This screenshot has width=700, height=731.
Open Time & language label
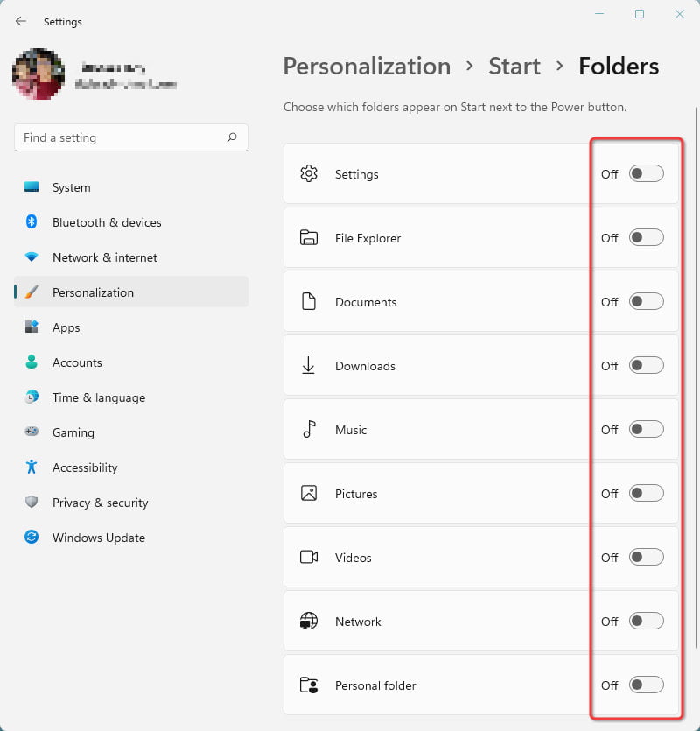point(99,397)
